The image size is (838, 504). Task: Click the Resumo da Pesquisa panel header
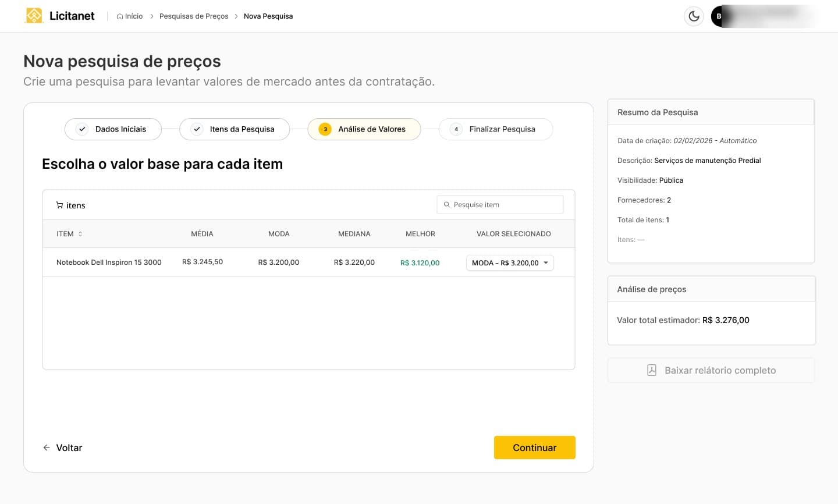[711, 112]
